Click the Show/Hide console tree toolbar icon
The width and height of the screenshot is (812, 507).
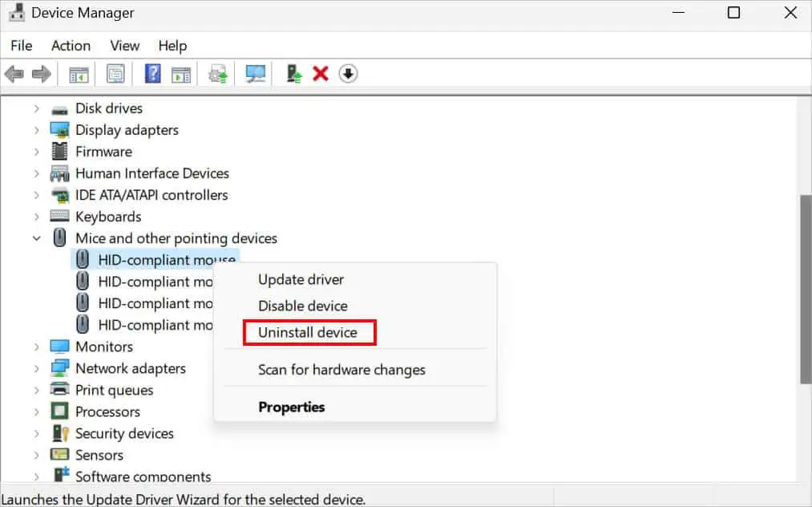(x=78, y=73)
